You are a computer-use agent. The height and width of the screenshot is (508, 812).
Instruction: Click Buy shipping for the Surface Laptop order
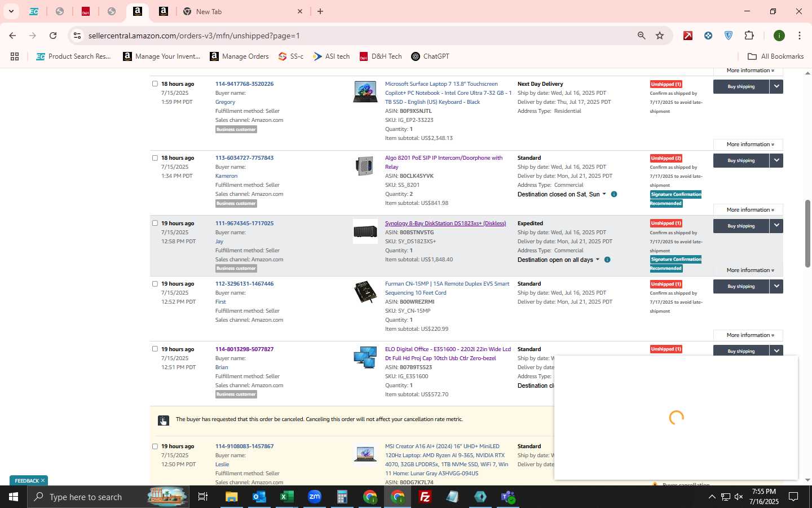pos(741,86)
